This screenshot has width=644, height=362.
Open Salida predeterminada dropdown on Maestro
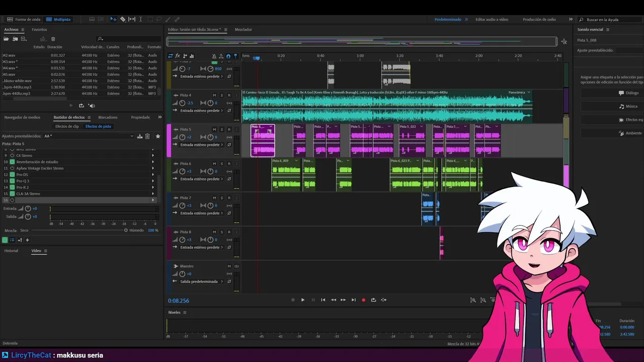pyautogui.click(x=201, y=282)
